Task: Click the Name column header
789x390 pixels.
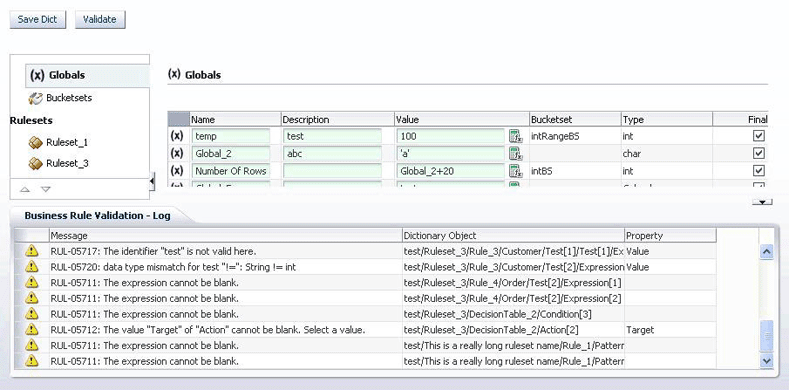Action: coord(235,119)
